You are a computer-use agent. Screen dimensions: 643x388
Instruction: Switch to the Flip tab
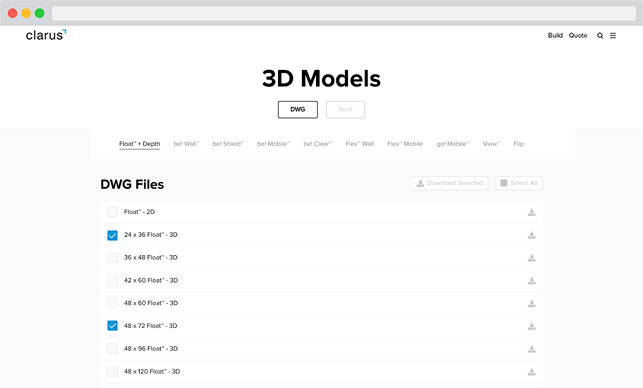point(518,144)
